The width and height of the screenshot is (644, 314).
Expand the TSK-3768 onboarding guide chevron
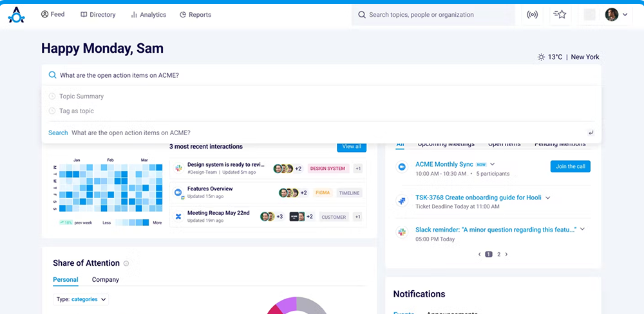pyautogui.click(x=548, y=198)
